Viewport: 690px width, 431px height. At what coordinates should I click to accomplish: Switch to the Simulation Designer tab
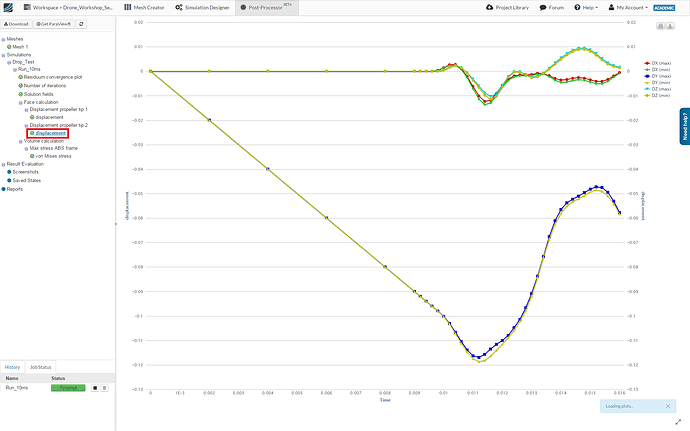[x=202, y=7]
